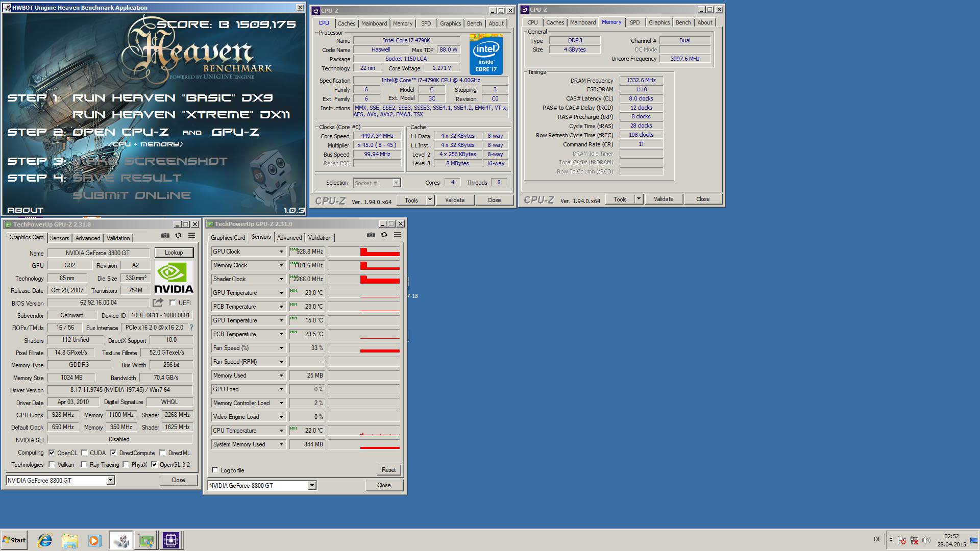Select Heaven benchmark taskbar icon
This screenshot has height=551, width=980.
coord(121,540)
